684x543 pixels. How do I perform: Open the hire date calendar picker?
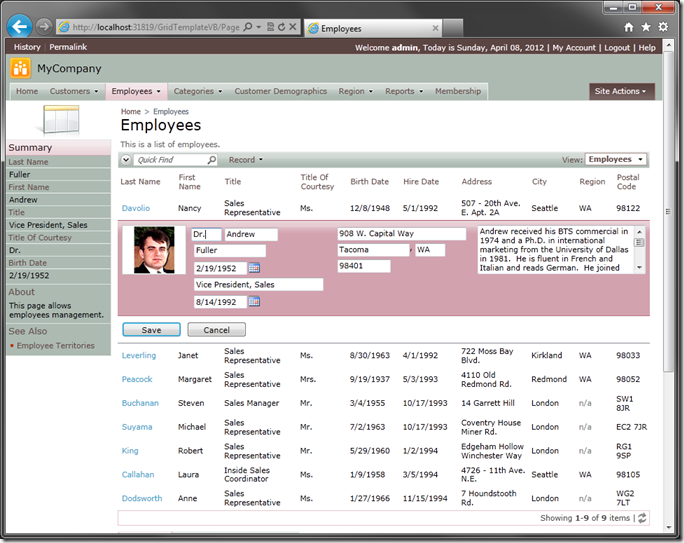pos(254,302)
